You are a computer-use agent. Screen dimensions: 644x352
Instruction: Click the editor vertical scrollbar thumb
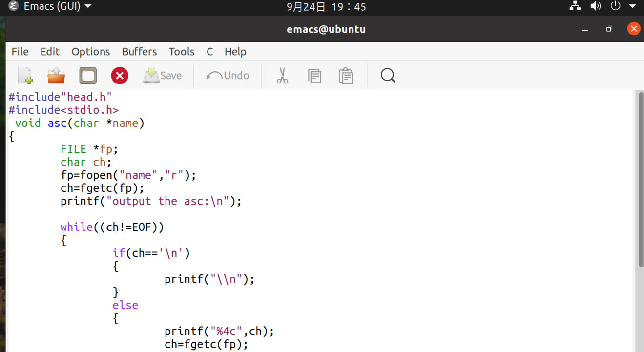[x=641, y=179]
